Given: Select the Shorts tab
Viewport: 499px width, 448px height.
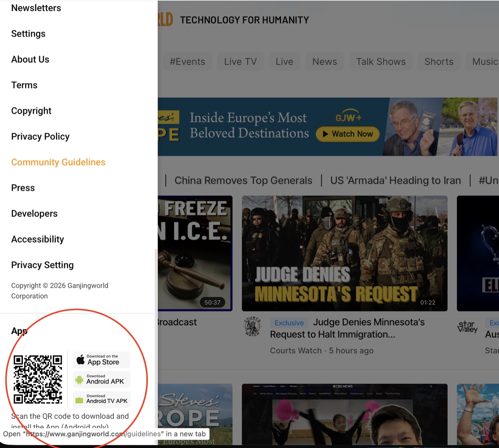Looking at the screenshot, I should tap(439, 62).
